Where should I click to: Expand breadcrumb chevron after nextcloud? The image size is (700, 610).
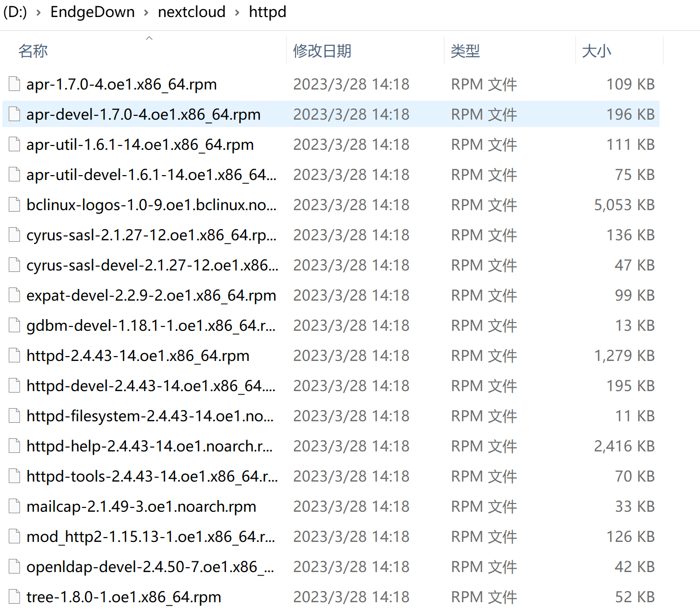point(237,13)
